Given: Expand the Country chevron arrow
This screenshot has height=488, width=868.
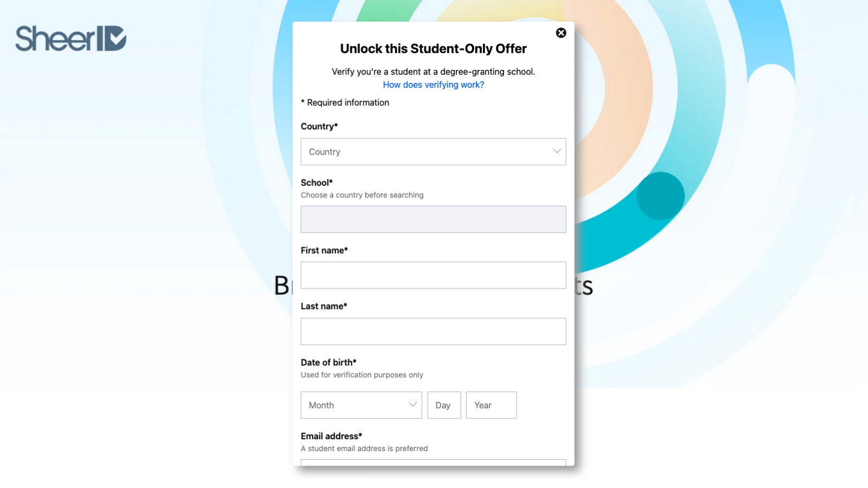Looking at the screenshot, I should click(x=557, y=151).
